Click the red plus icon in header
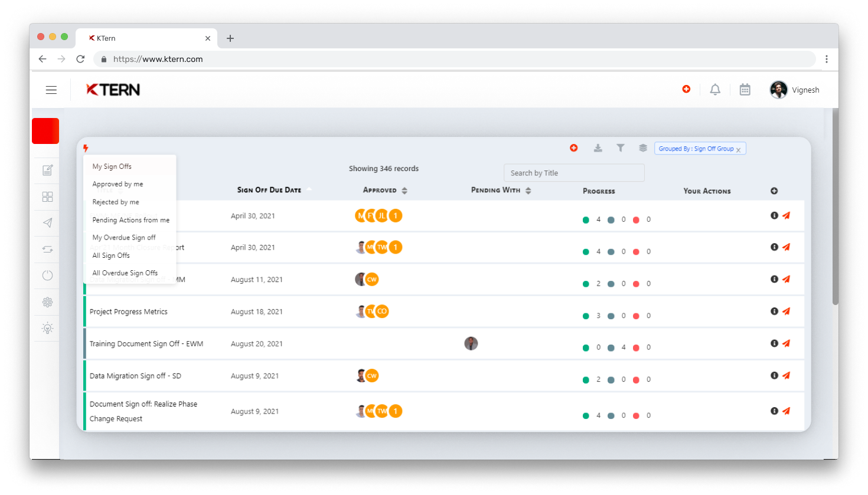Viewport: 868px width, 495px height. click(x=686, y=89)
